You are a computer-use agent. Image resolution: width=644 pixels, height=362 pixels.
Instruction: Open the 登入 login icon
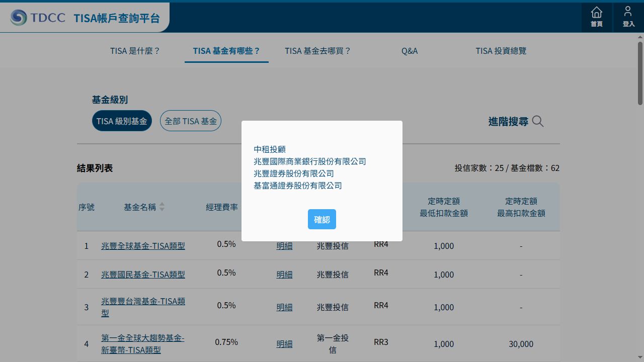pyautogui.click(x=628, y=17)
